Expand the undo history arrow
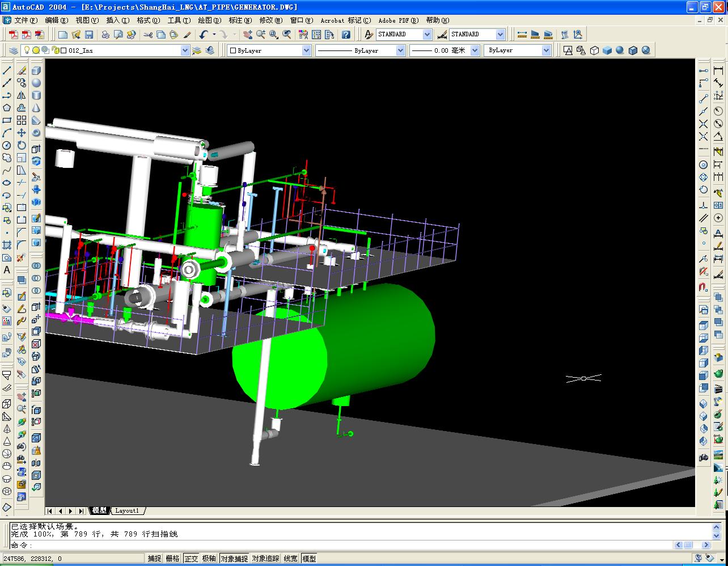Viewport: 728px width, 566px height. point(214,35)
